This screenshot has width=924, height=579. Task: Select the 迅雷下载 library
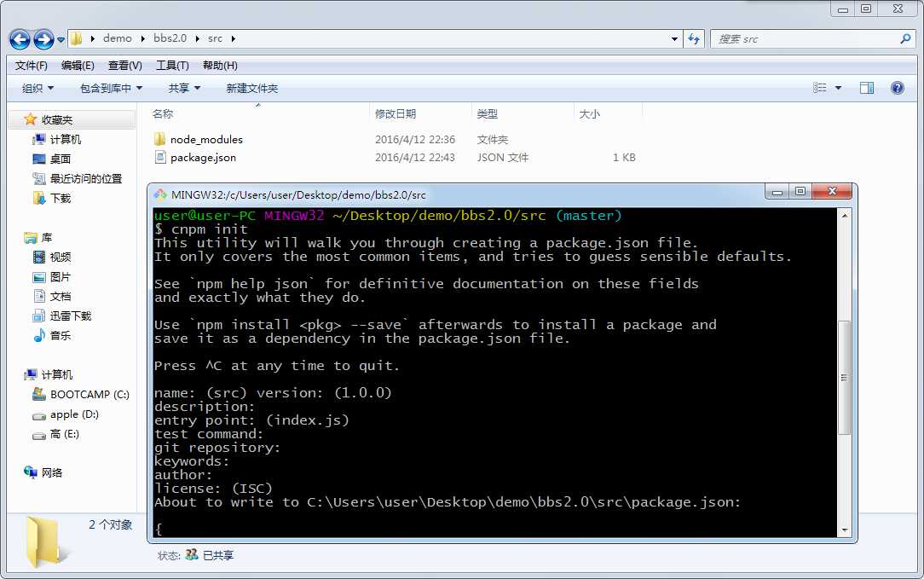[71, 316]
